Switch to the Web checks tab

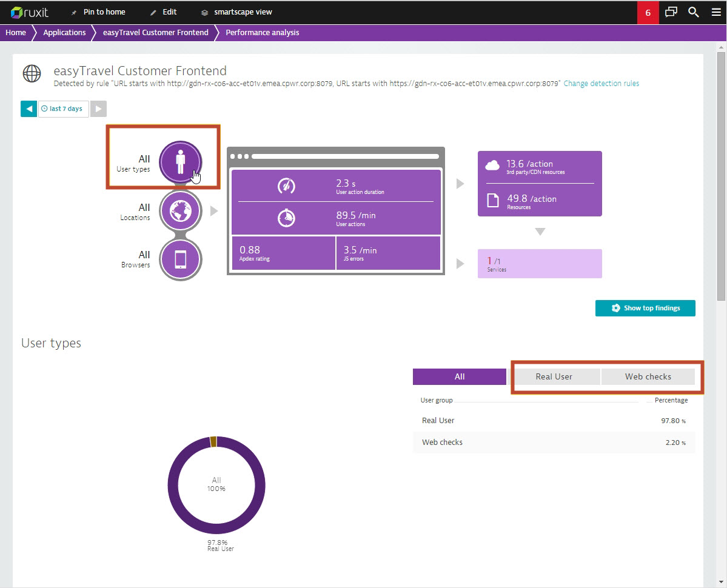648,376
